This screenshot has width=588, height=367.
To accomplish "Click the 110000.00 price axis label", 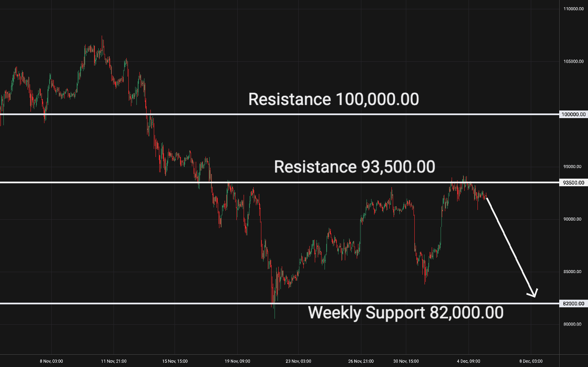I will coord(574,9).
